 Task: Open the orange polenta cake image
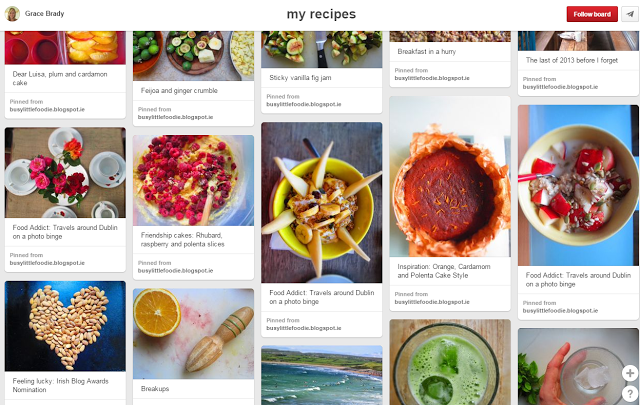point(450,176)
